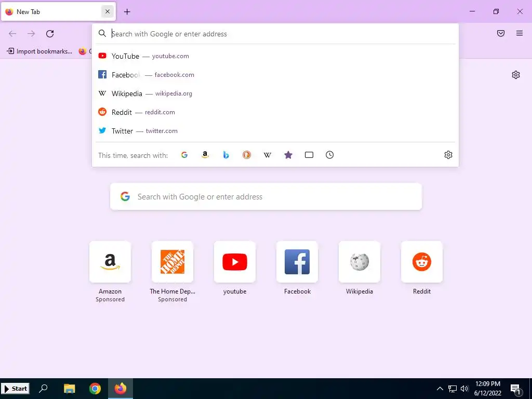Screen dimensions: 532x399
Task: Reload the current page
Action: 50,34
